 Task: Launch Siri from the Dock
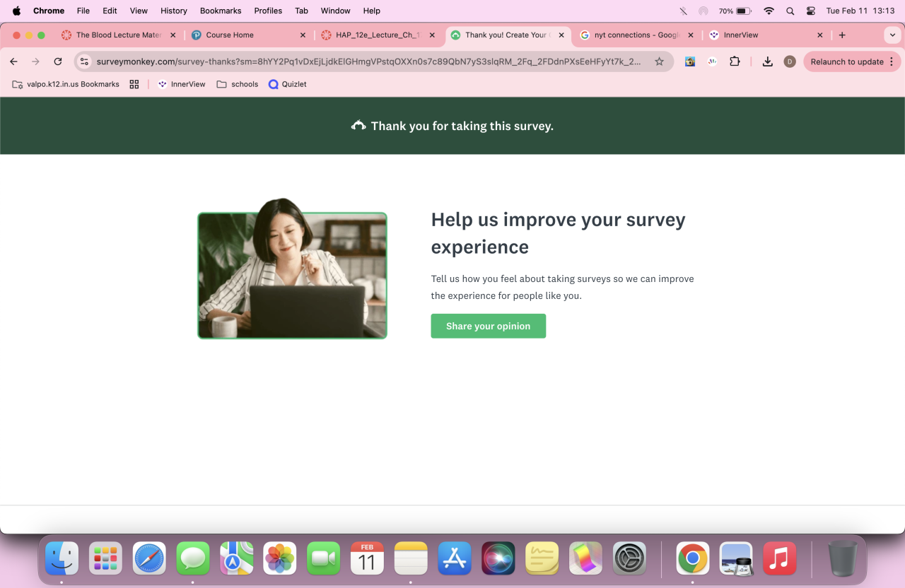pyautogui.click(x=498, y=559)
